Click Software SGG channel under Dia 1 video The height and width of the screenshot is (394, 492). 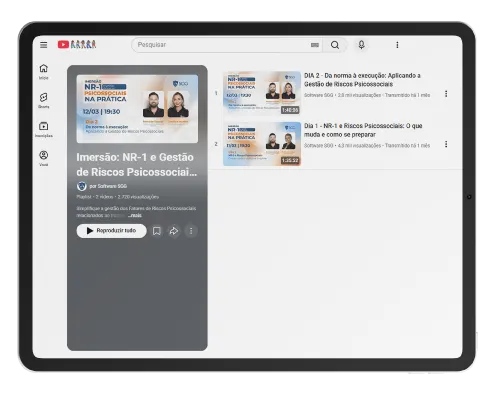(x=318, y=146)
